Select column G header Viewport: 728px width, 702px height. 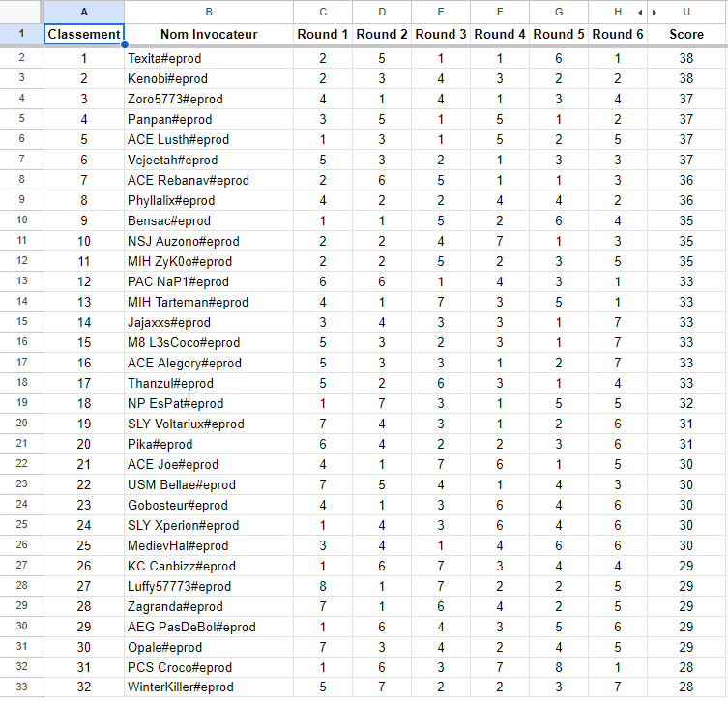click(x=559, y=12)
